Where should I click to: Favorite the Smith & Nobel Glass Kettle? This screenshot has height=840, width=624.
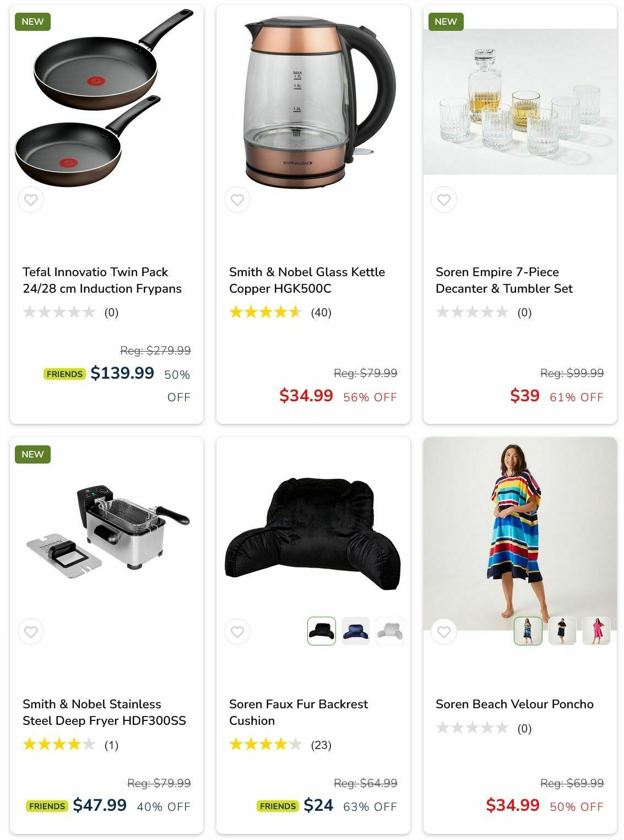237,200
